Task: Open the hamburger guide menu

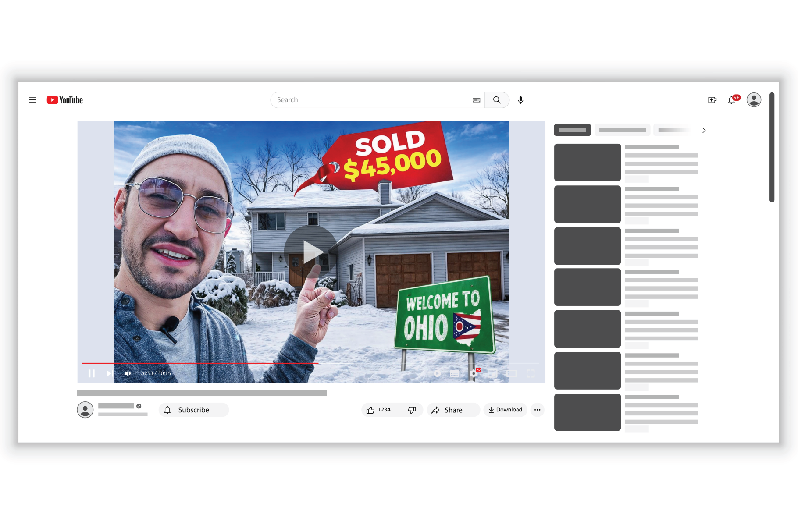Action: coord(32,100)
